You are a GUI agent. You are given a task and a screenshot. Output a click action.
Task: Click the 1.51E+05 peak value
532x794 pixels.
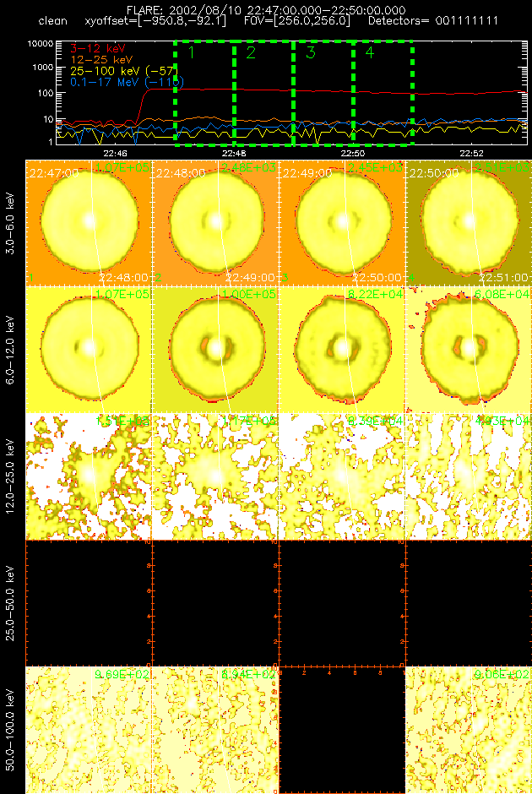coord(122,421)
